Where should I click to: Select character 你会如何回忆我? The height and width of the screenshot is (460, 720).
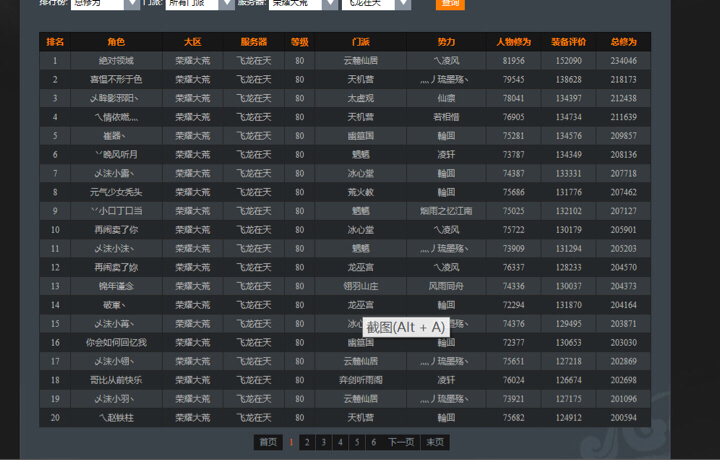pos(116,342)
